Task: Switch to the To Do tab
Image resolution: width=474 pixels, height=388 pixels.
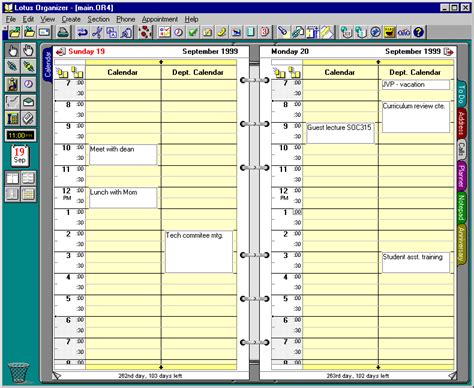Action: [461, 94]
